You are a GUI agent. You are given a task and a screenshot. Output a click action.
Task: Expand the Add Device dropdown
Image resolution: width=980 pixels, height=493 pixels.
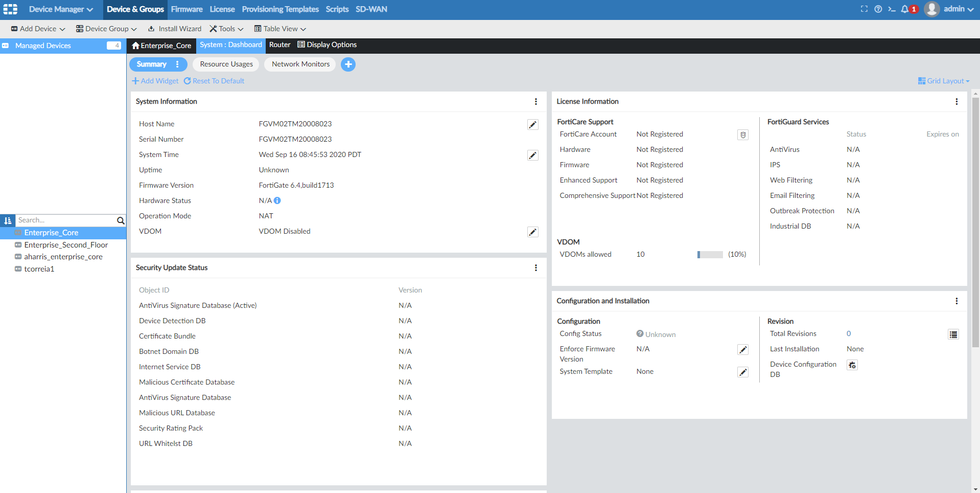tap(38, 29)
